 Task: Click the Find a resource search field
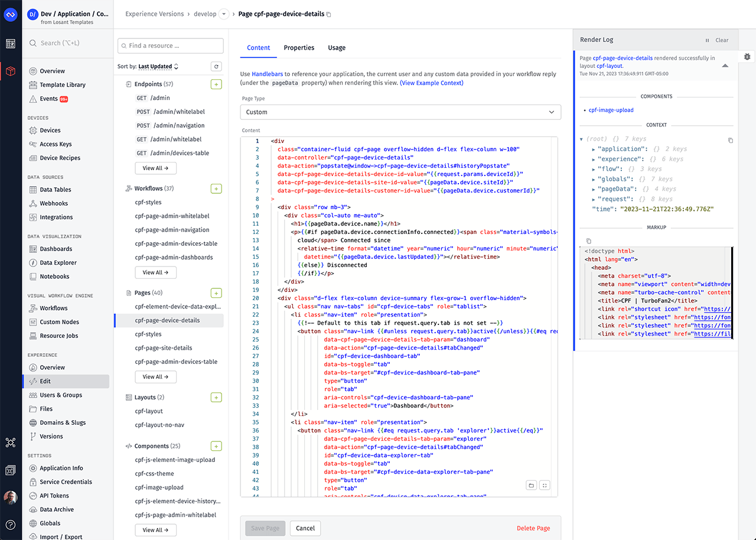[171, 45]
